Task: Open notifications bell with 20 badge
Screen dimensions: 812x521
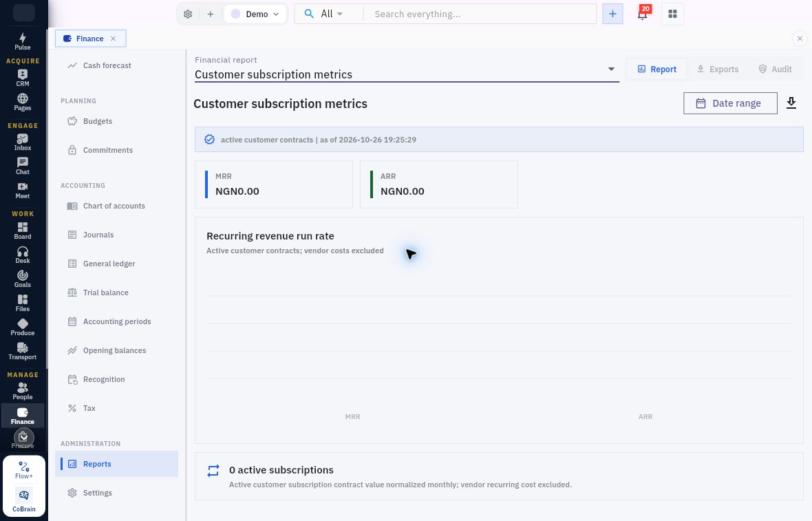Action: 643,14
